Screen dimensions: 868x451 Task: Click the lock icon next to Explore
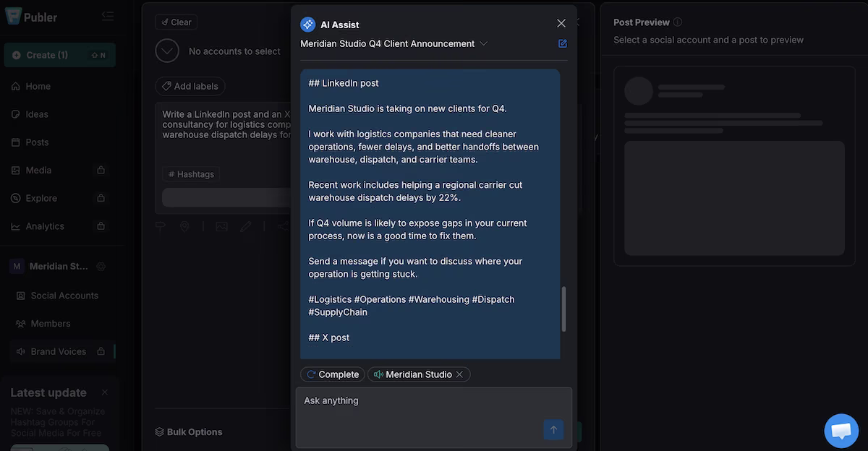(101, 198)
